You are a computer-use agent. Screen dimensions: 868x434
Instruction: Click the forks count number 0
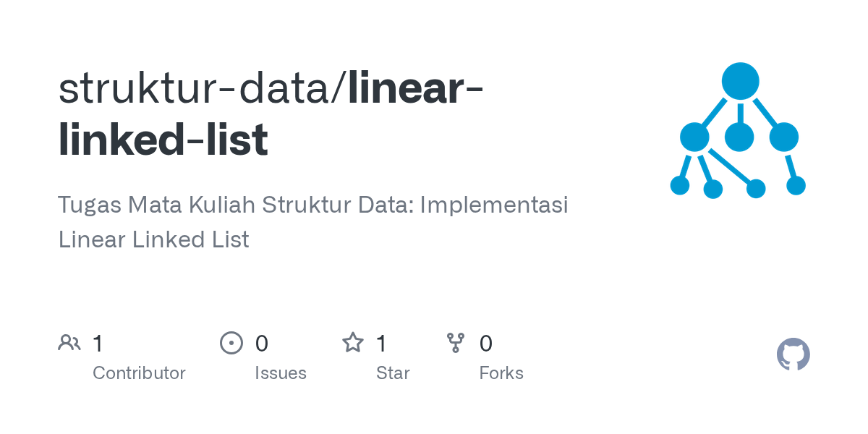(x=485, y=343)
